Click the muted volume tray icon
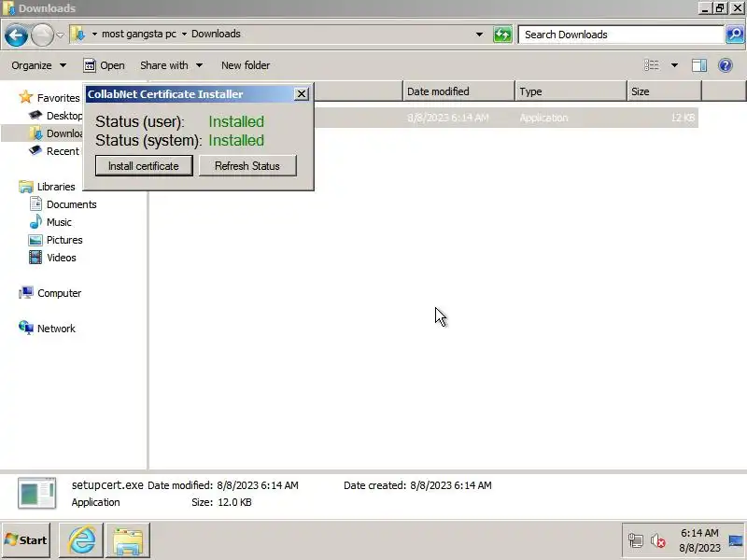The width and height of the screenshot is (747, 560). point(657,540)
